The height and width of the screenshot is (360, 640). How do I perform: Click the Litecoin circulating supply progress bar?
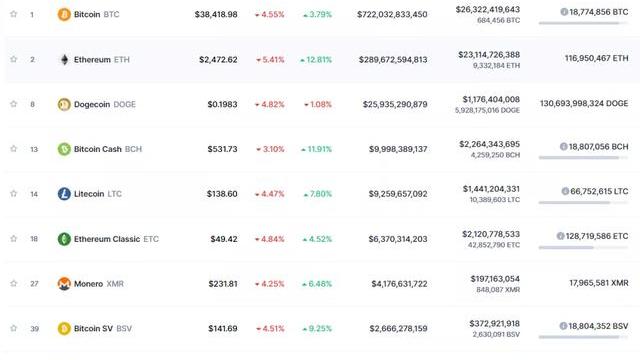point(583,202)
